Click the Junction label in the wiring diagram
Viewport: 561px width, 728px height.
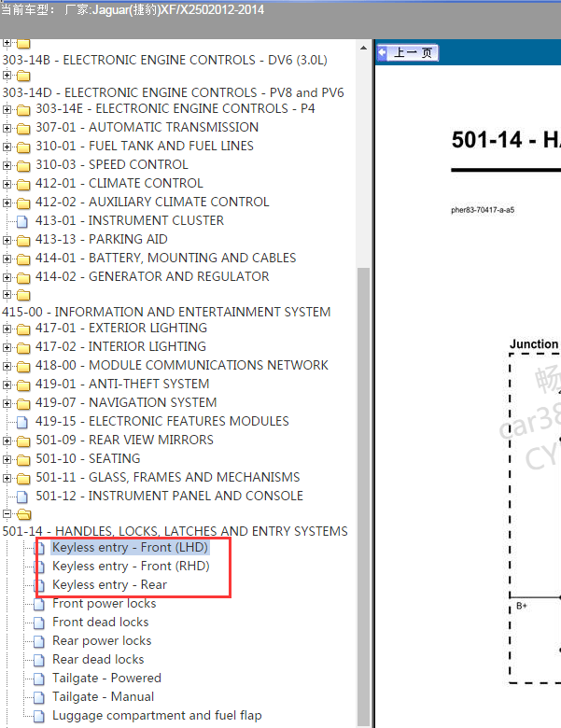click(534, 344)
